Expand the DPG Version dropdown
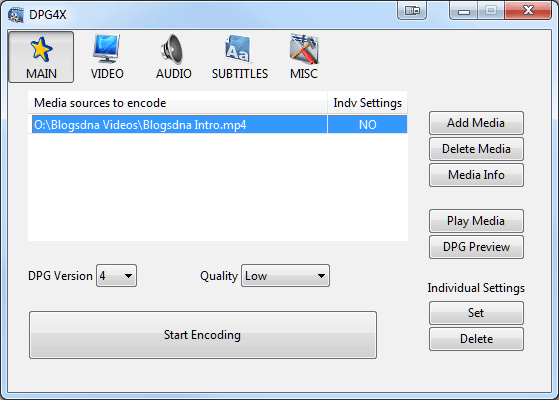This screenshot has height=400, width=559. tap(116, 276)
